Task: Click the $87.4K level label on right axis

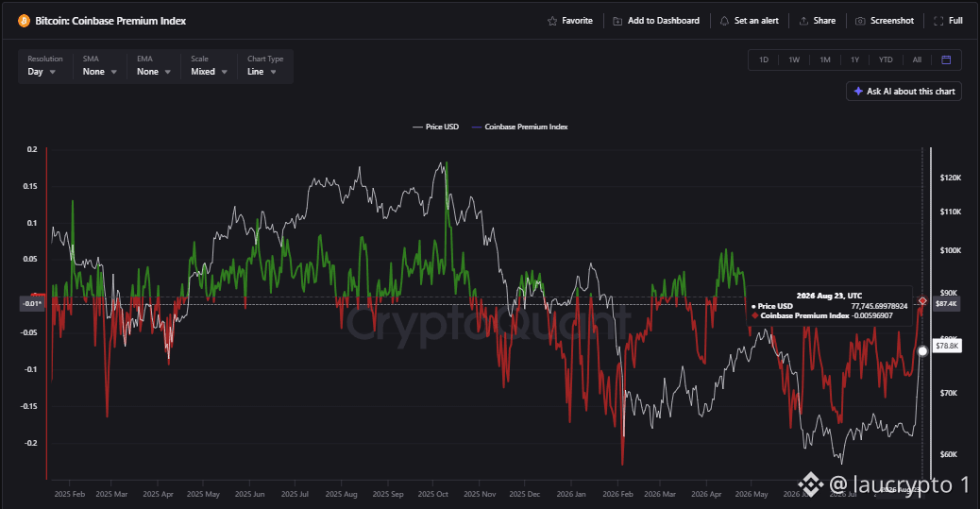Action: pos(946,304)
